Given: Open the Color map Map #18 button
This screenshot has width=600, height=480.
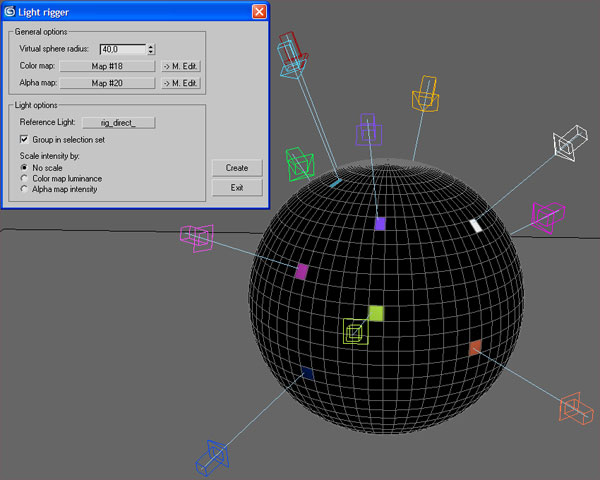Looking at the screenshot, I should click(x=107, y=66).
